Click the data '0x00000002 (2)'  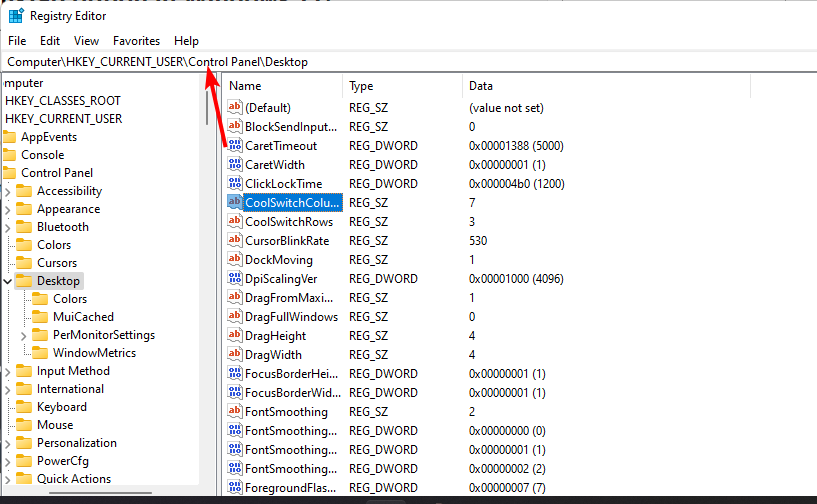[x=507, y=469]
